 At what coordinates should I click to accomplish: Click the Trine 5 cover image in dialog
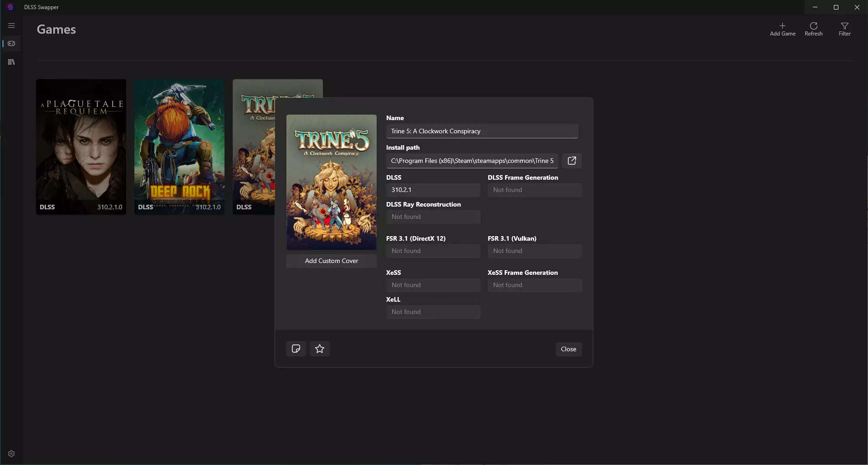coord(331,182)
